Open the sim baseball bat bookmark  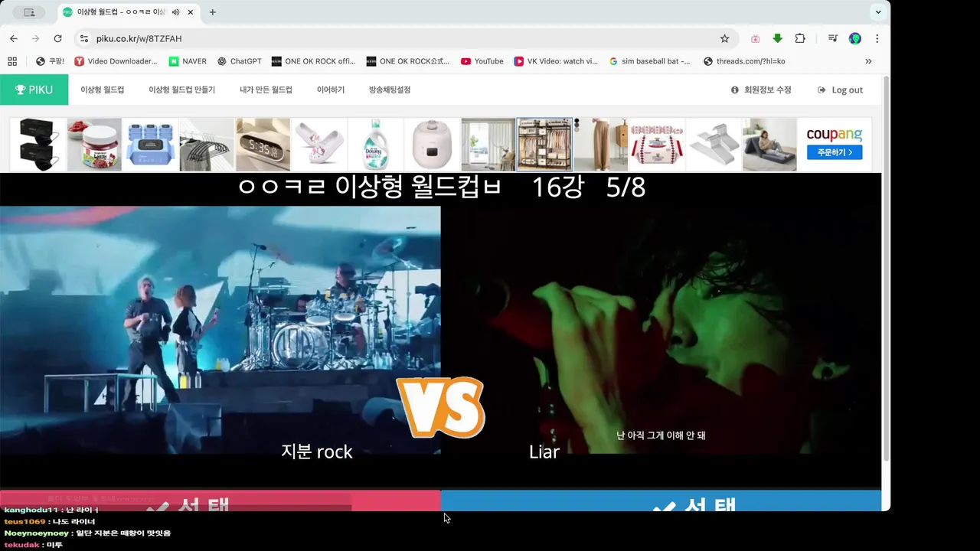[650, 61]
